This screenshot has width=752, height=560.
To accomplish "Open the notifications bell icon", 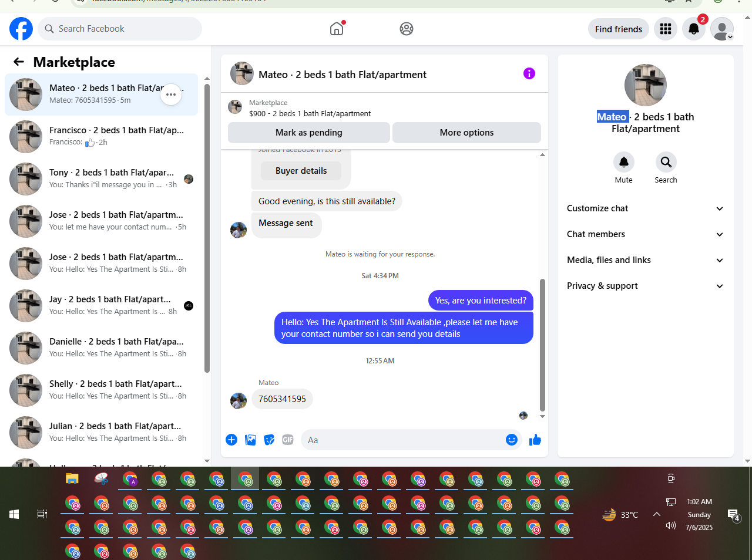I will click(694, 29).
